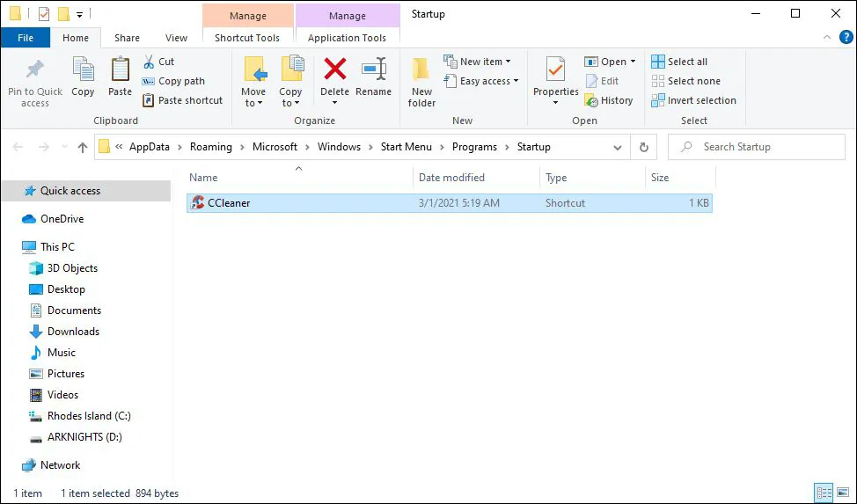Click the Search Startup field
This screenshot has width=857, height=504.
pyautogui.click(x=757, y=147)
